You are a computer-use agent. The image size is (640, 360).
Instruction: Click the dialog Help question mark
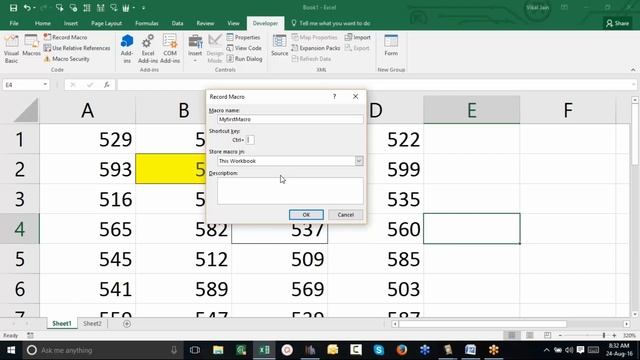(335, 96)
